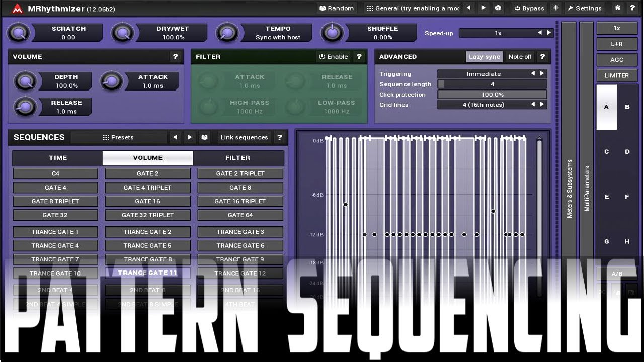Open the Triggering Immediate selector
The image size is (644, 362).
click(492, 74)
